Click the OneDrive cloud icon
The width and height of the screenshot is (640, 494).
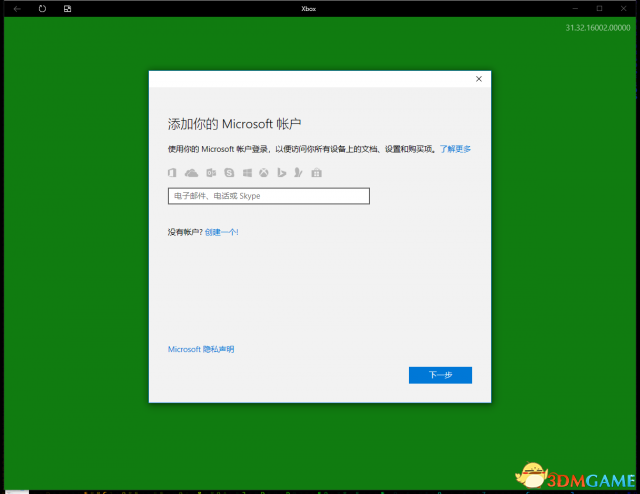[x=191, y=173]
